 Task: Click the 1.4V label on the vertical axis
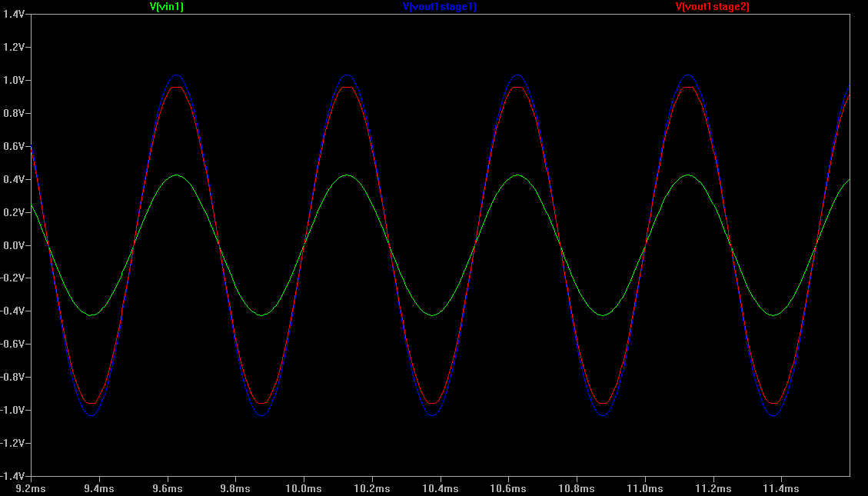(14, 14)
